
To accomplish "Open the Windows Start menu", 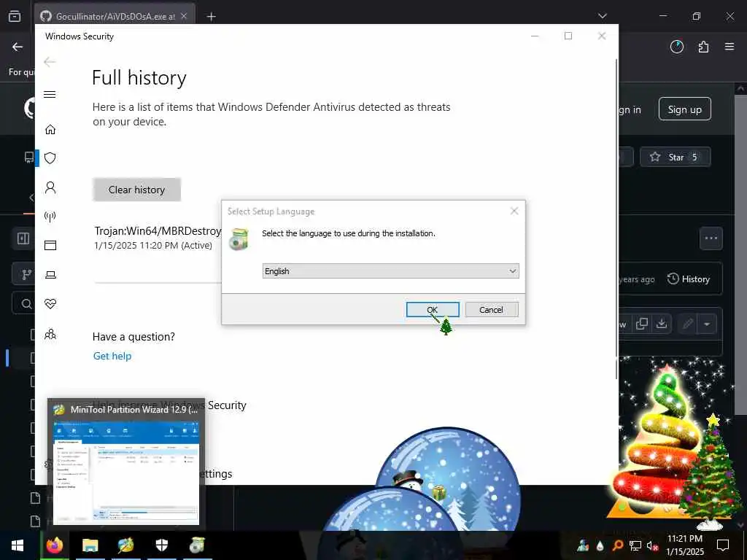I will coord(18,545).
